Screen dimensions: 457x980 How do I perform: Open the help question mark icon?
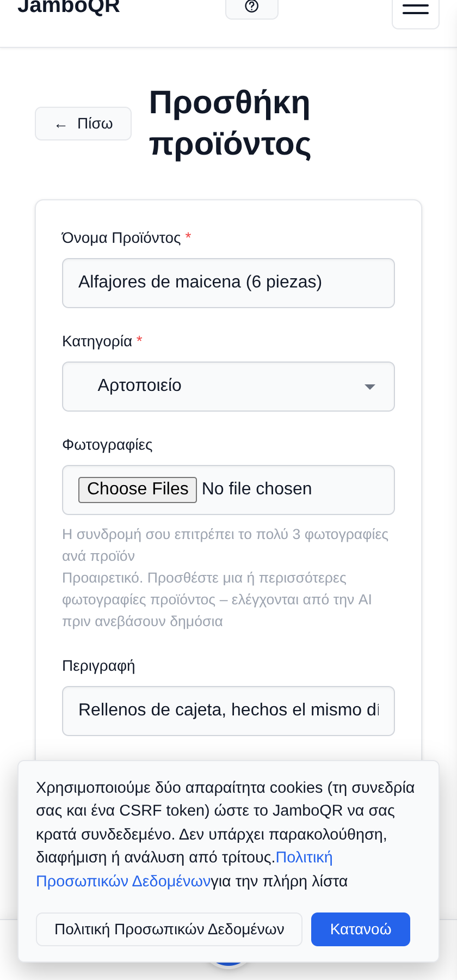(x=252, y=7)
